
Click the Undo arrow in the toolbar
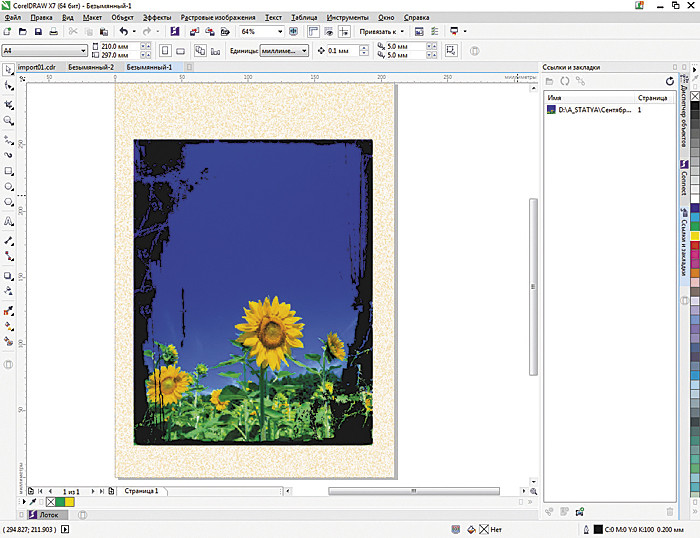pyautogui.click(x=122, y=32)
